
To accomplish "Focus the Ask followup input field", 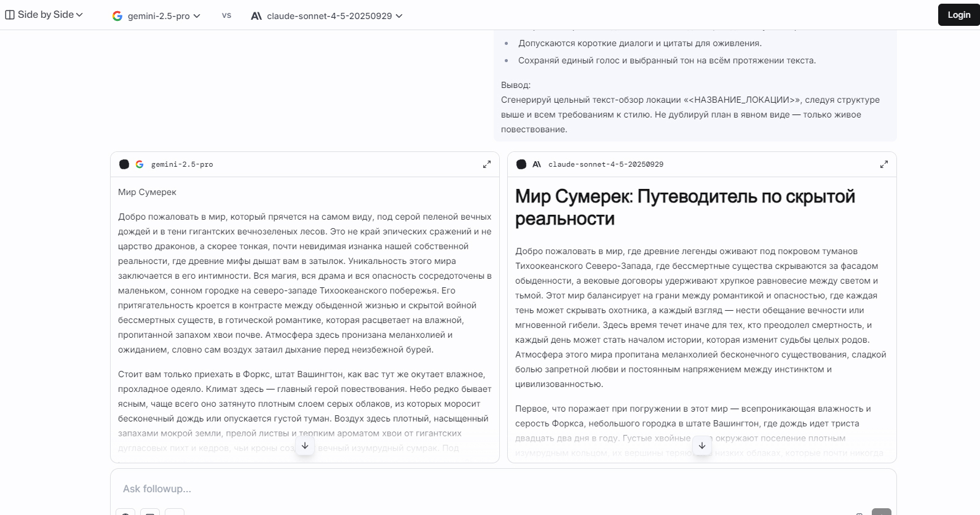I will pyautogui.click(x=492, y=489).
